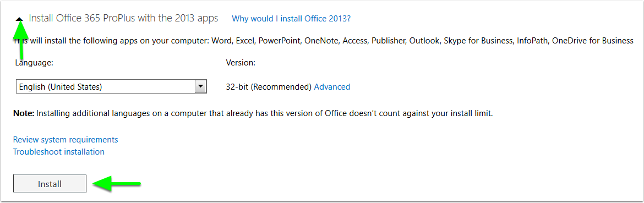The image size is (644, 203).
Task: Click the Language: field label
Action: pyautogui.click(x=34, y=63)
